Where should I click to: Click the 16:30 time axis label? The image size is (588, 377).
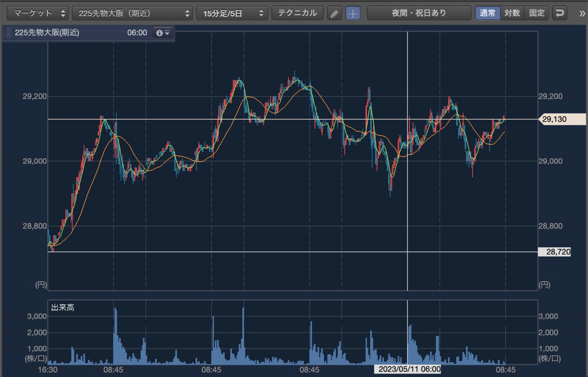(x=48, y=370)
